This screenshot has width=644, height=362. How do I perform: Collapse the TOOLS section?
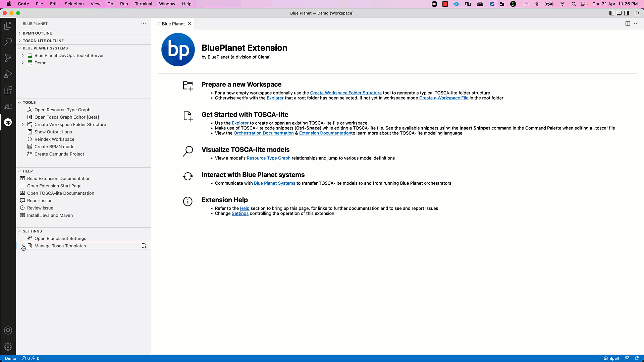coord(84,103)
